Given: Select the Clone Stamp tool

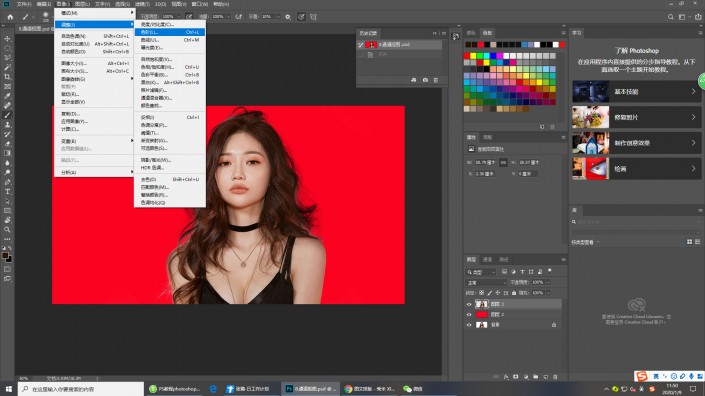Looking at the screenshot, I should [7, 125].
